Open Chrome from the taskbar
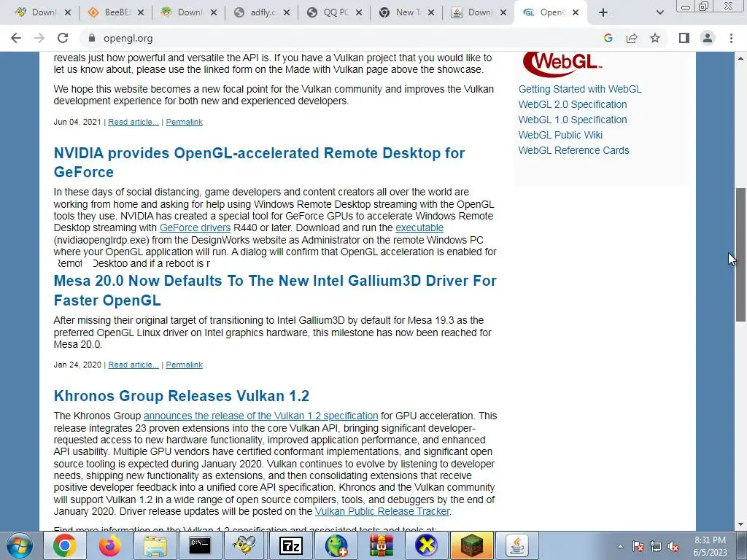Screen dimensions: 747x560 point(64,545)
